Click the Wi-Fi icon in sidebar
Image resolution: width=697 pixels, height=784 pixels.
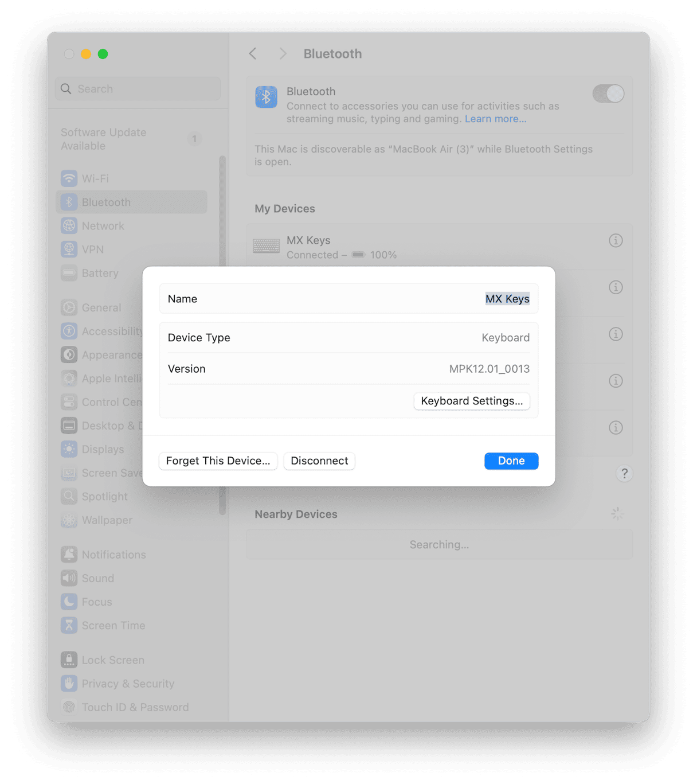[69, 178]
